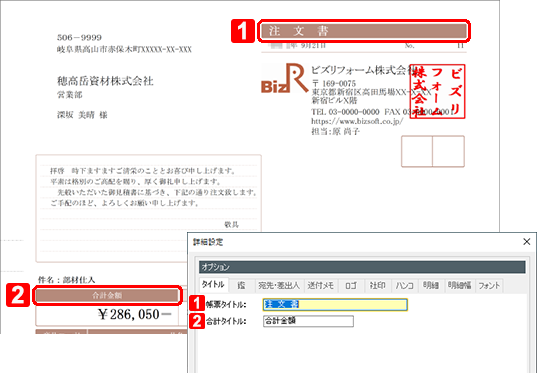Click the 合計タイトル input field
547x383 pixels.
click(x=308, y=321)
